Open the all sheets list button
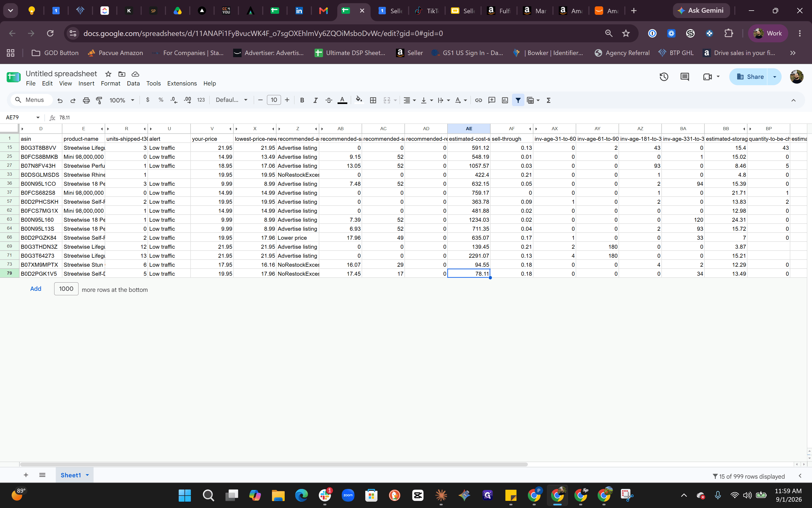Screen dimensions: 812x508 pyautogui.click(x=42, y=475)
